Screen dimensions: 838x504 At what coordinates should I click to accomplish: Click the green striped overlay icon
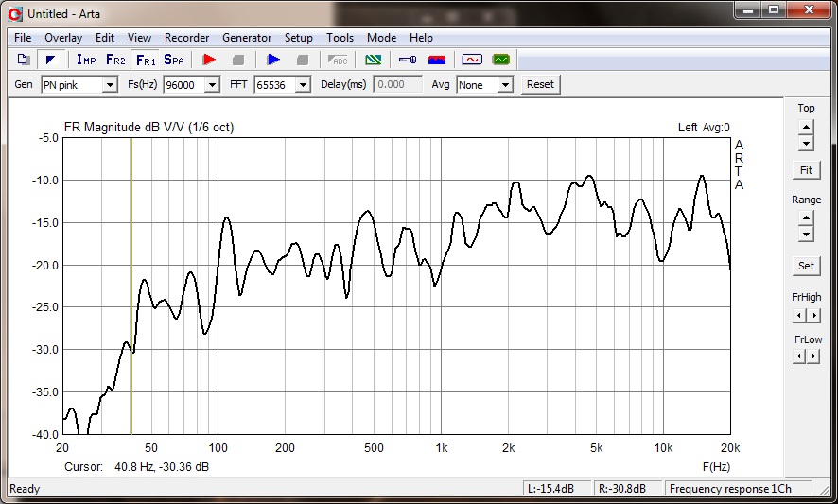click(373, 60)
